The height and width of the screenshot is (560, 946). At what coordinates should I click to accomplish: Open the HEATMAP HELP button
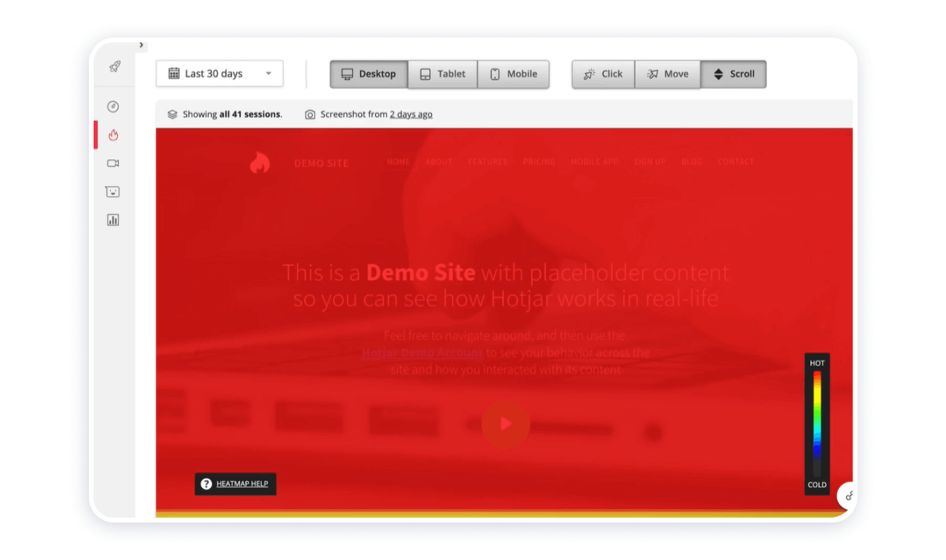coord(236,484)
